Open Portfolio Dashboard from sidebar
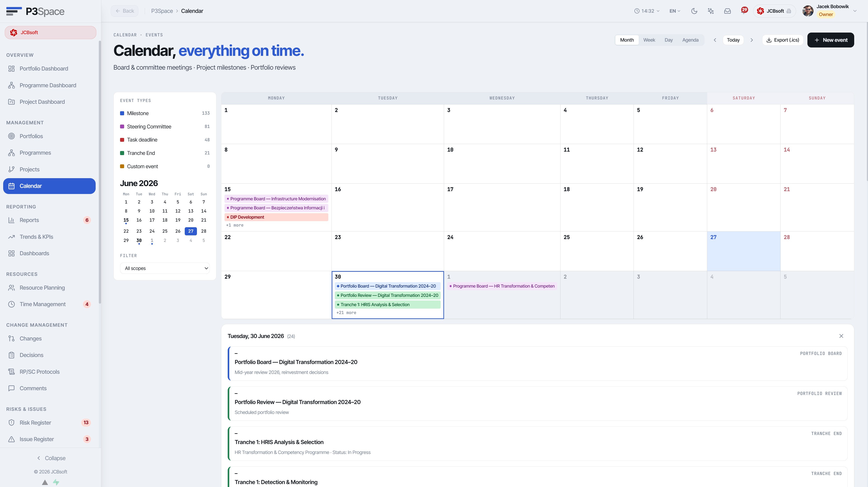The height and width of the screenshot is (487, 868). click(x=49, y=69)
